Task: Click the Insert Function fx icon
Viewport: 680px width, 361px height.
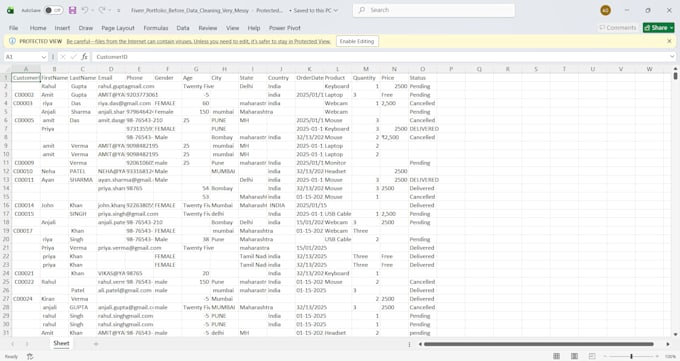Action: pos(85,57)
